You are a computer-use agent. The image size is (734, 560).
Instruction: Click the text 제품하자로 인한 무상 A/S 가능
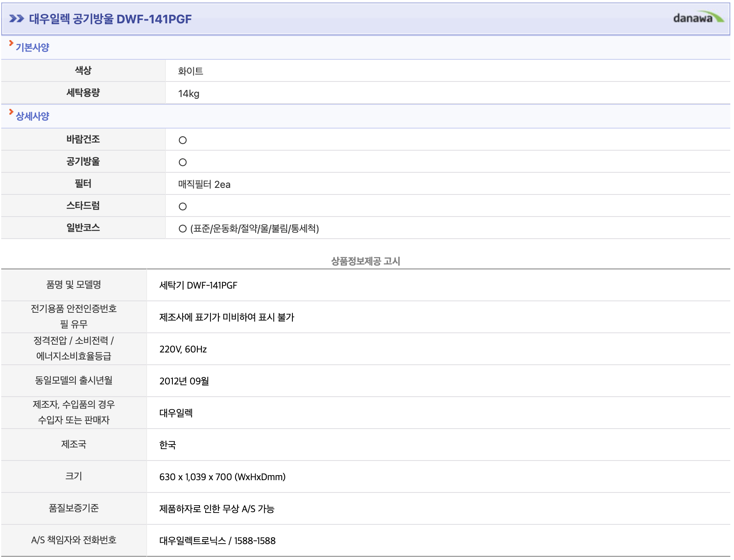(217, 509)
